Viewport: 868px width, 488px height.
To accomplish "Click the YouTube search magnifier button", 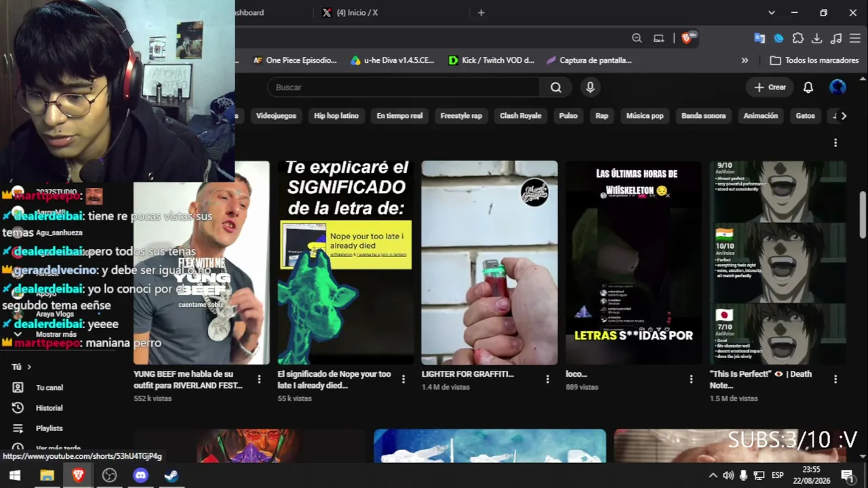I will [556, 87].
